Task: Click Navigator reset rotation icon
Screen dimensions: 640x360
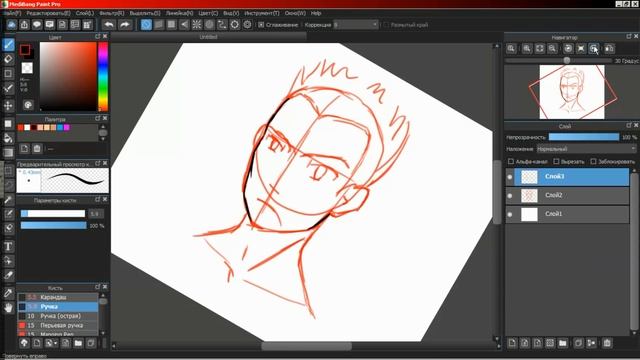Action: click(581, 49)
